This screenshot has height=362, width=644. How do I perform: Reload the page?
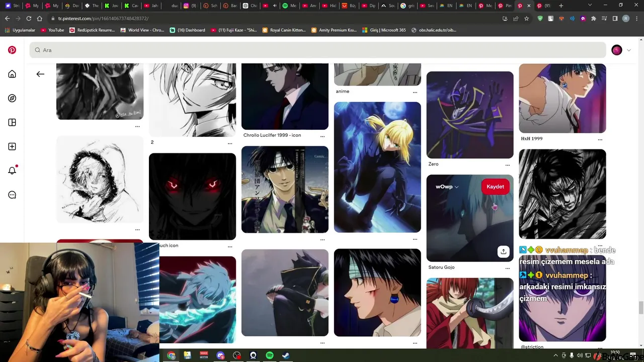(29, 19)
